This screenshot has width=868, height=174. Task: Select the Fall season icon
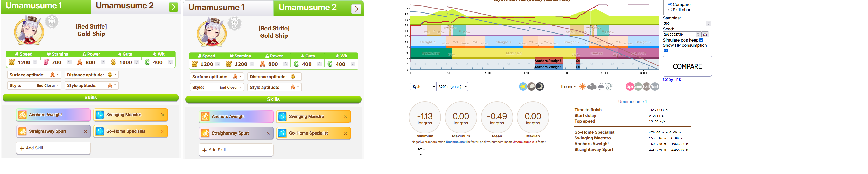pos(646,87)
